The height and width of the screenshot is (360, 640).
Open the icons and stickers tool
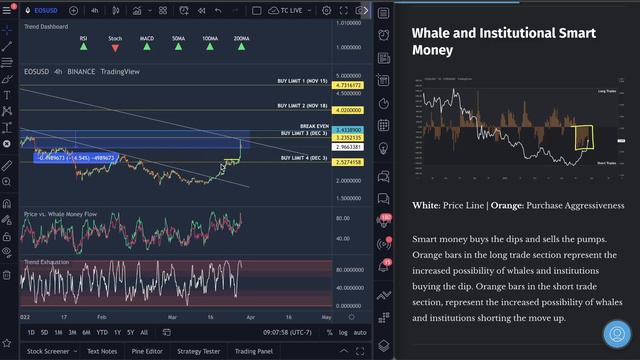(x=7, y=144)
